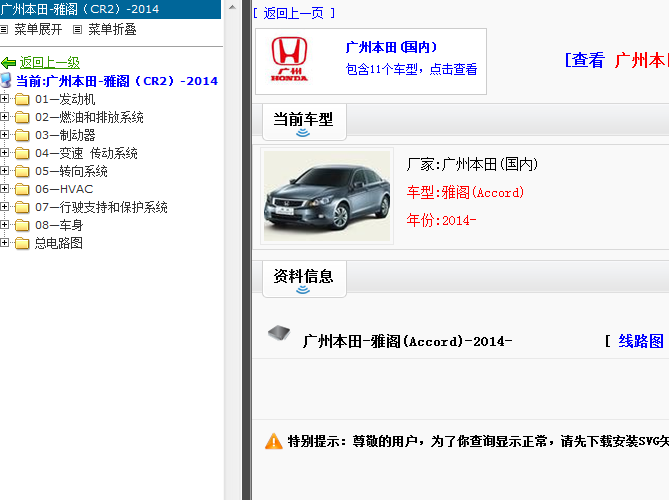
Task: Click the orange warning triangle icon
Action: coord(274,441)
